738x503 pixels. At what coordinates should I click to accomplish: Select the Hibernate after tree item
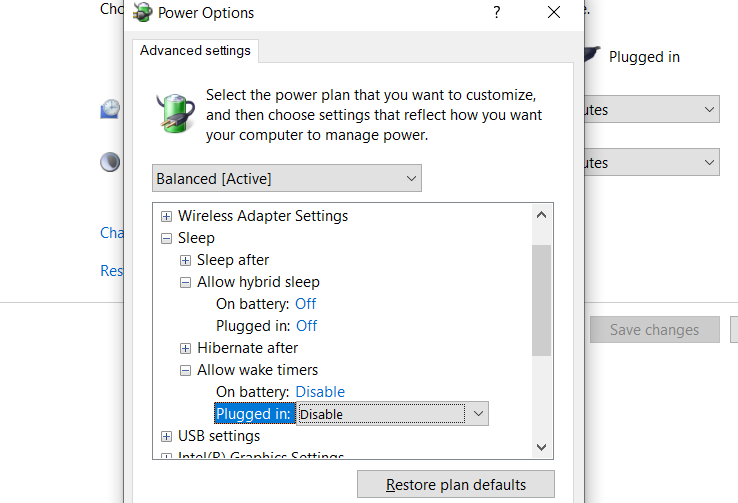tap(248, 348)
